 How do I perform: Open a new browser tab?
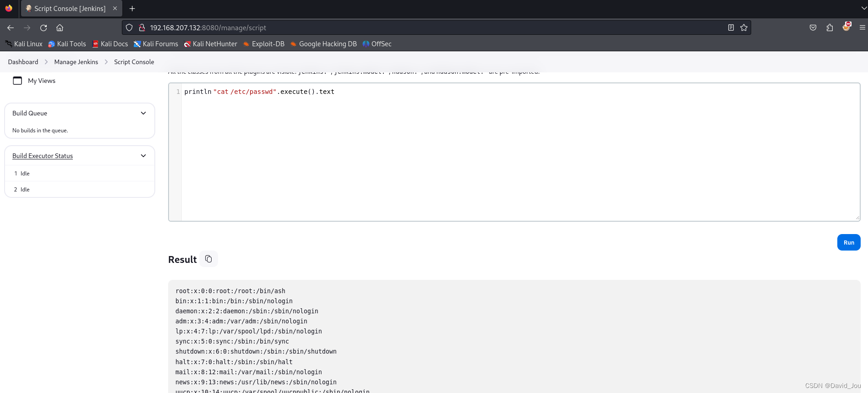pyautogui.click(x=132, y=9)
